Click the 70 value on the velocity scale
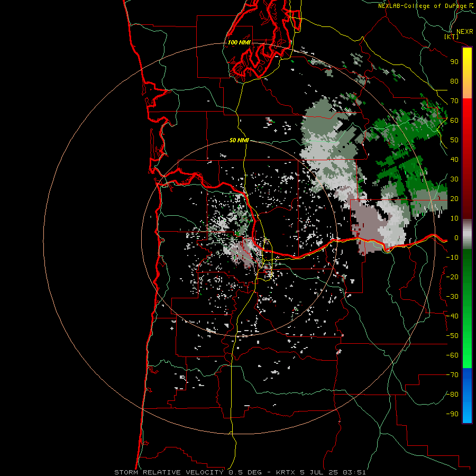Viewport: 476px width, 476px height. coord(454,101)
